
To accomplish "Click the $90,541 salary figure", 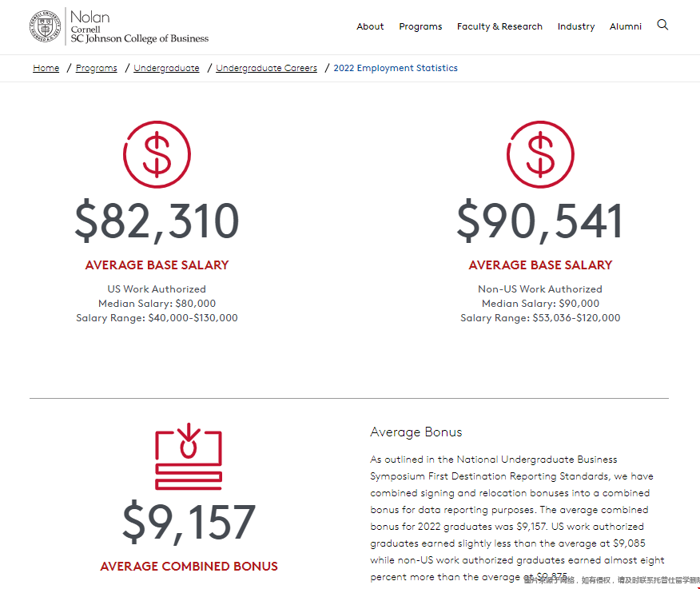I will (540, 221).
